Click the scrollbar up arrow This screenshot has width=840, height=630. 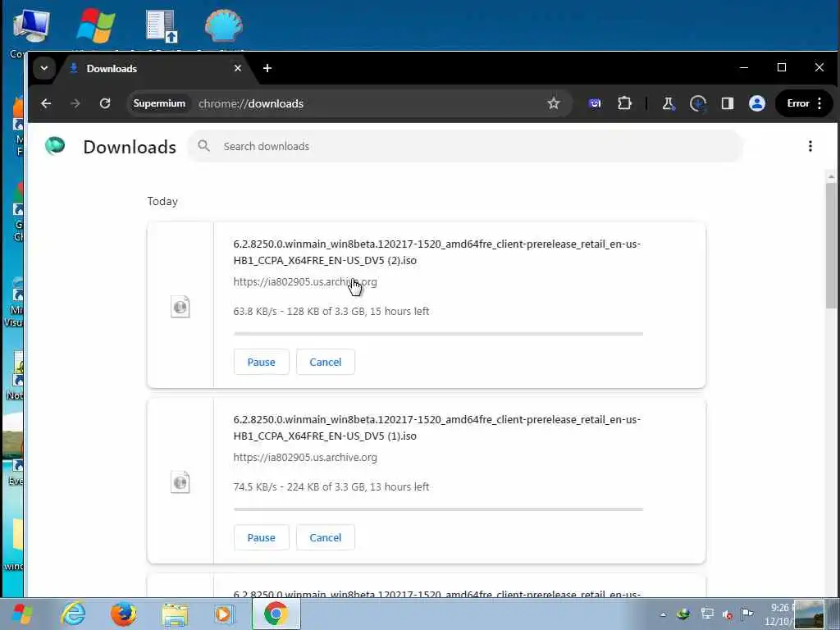click(x=831, y=176)
